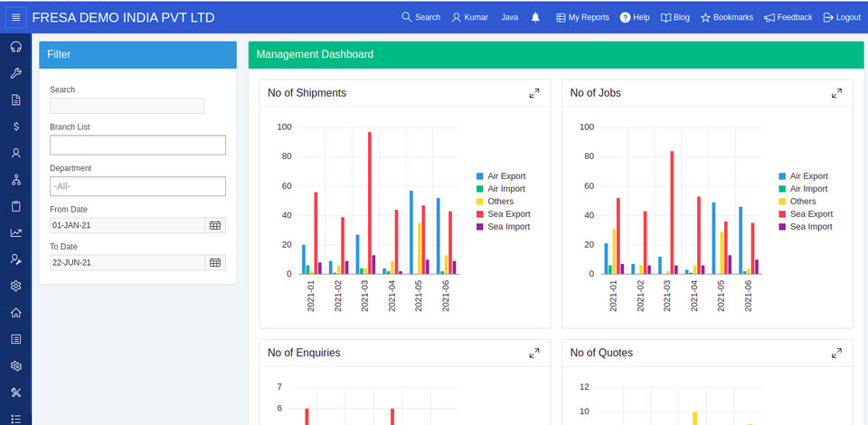The width and height of the screenshot is (868, 425).
Task: Open the To Date calendar picker
Action: pyautogui.click(x=215, y=262)
